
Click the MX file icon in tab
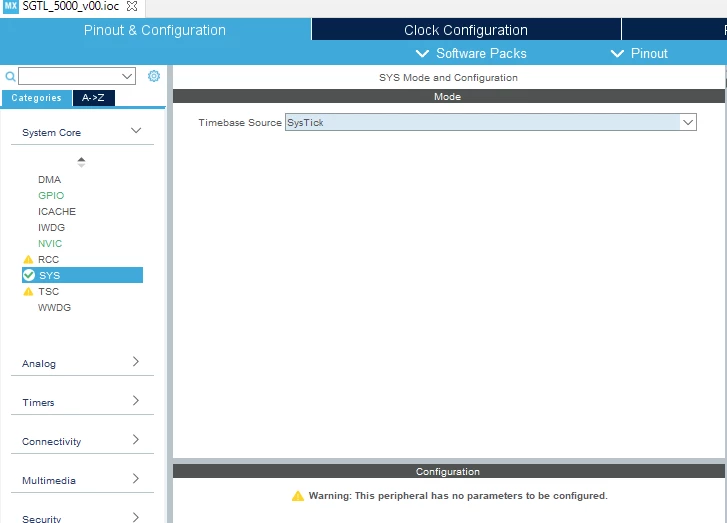click(x=10, y=6)
